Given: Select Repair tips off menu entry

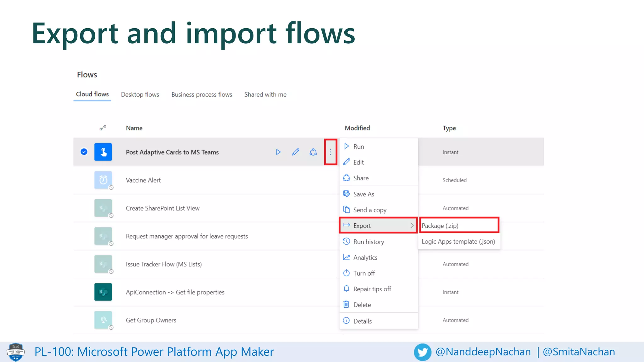Looking at the screenshot, I should point(379,289).
